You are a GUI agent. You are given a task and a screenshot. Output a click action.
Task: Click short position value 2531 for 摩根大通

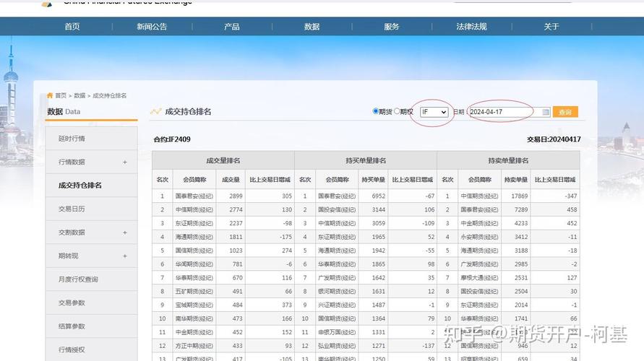521,278
